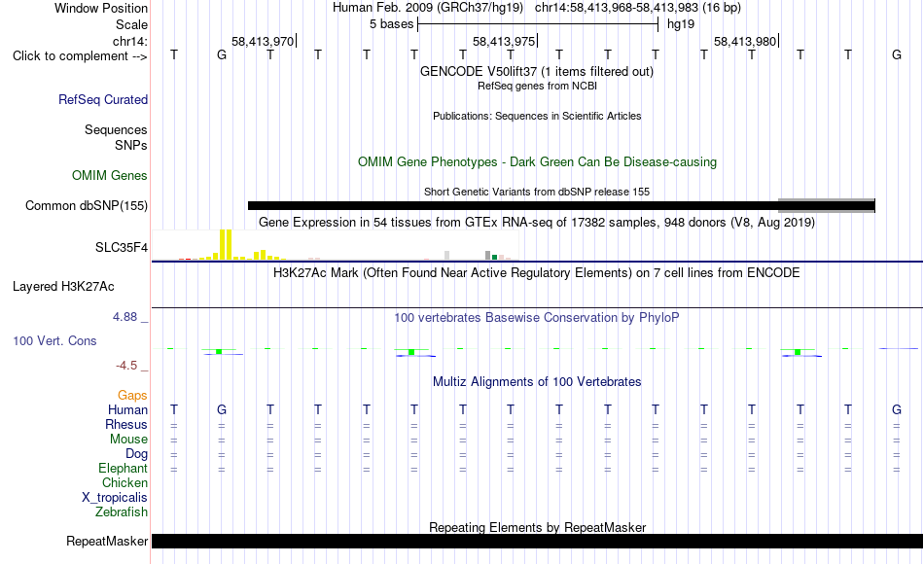This screenshot has height=564, width=924.
Task: Open the H3K27Ac Mark track title
Action: [x=536, y=273]
